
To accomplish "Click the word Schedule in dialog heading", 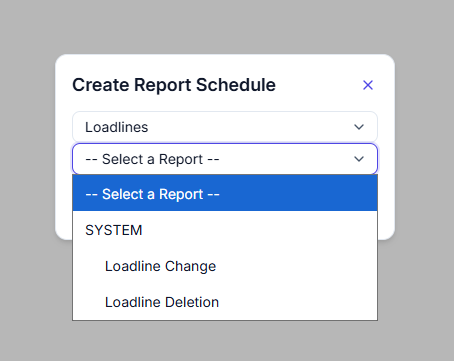I will coord(236,85).
